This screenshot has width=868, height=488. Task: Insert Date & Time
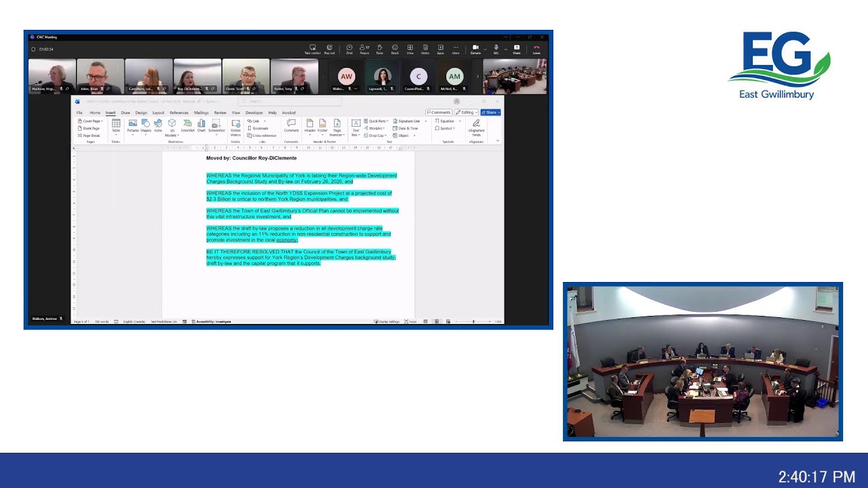coord(406,128)
